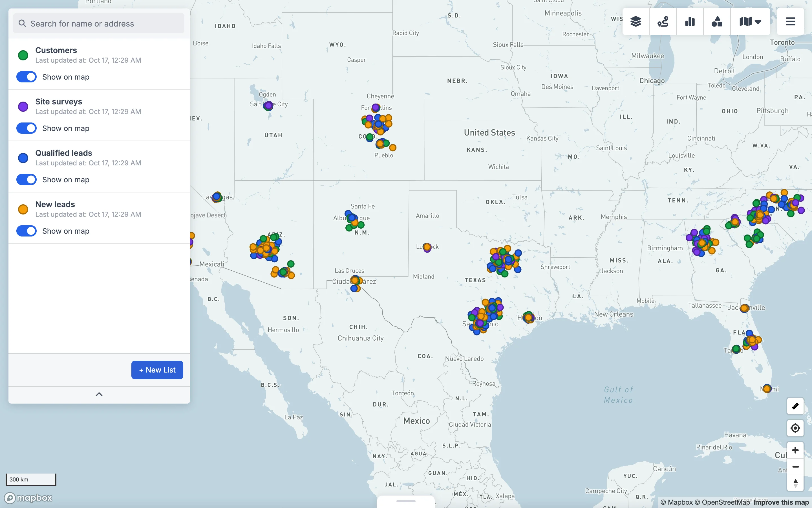Click the marker on Salt Lake City
The width and height of the screenshot is (812, 508).
click(x=268, y=106)
